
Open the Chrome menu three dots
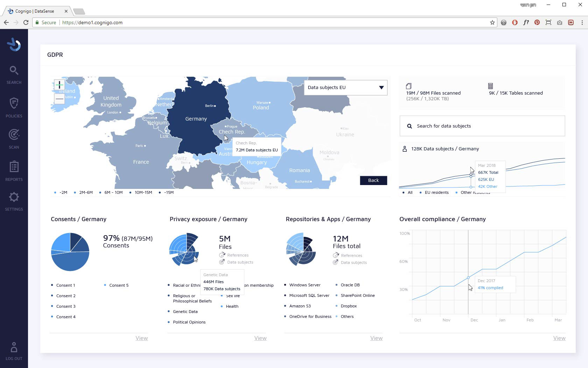tap(582, 22)
